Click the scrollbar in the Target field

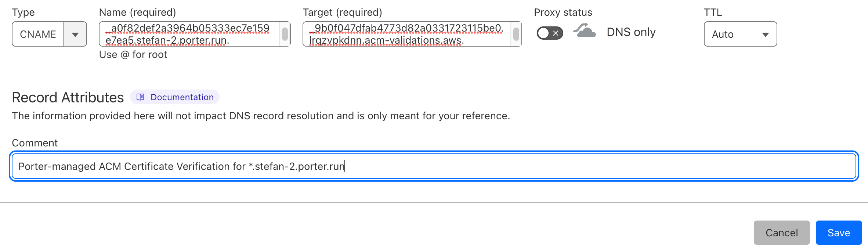tap(516, 34)
